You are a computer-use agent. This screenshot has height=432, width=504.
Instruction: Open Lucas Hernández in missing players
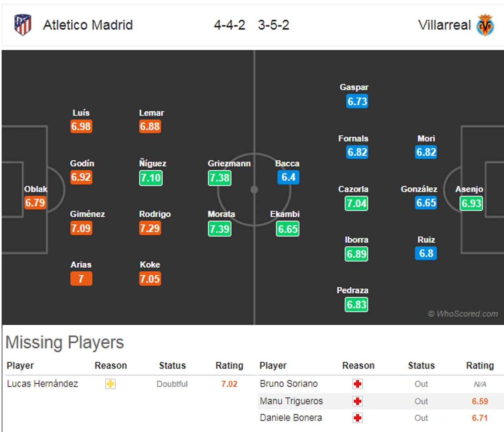[42, 384]
